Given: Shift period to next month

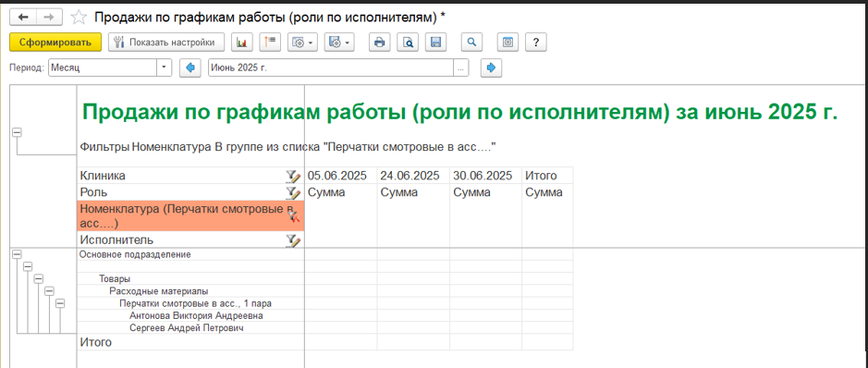Looking at the screenshot, I should pyautogui.click(x=491, y=68).
